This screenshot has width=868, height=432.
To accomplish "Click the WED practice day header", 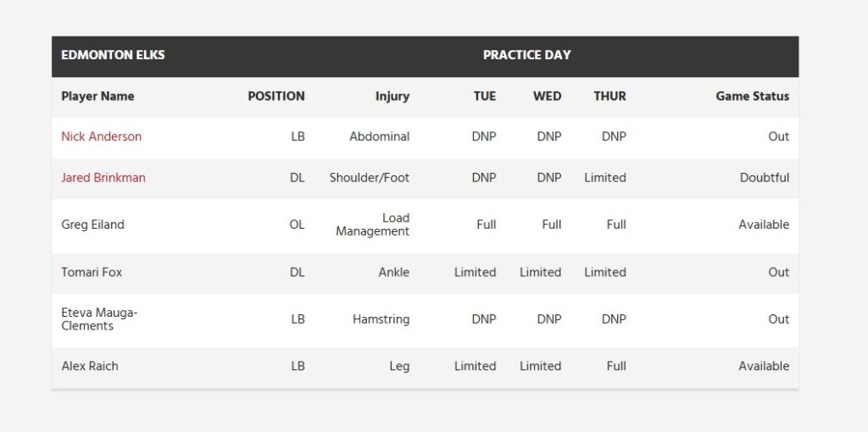I will [x=547, y=97].
